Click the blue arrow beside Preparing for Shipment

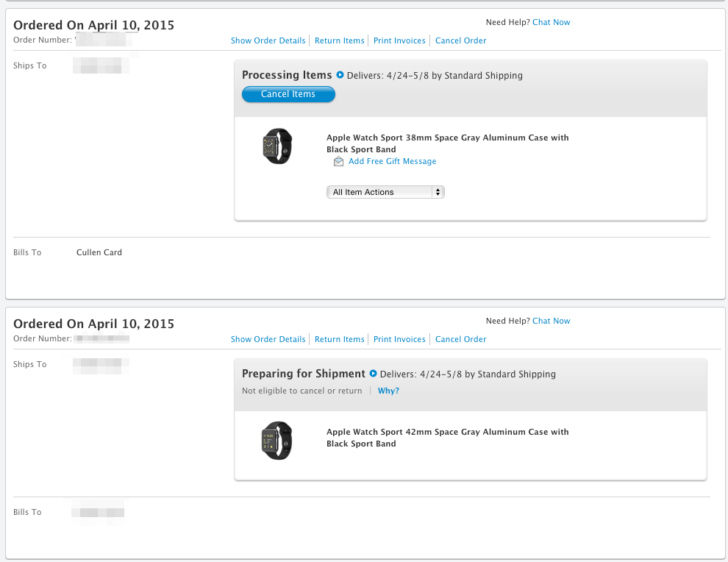pos(374,374)
